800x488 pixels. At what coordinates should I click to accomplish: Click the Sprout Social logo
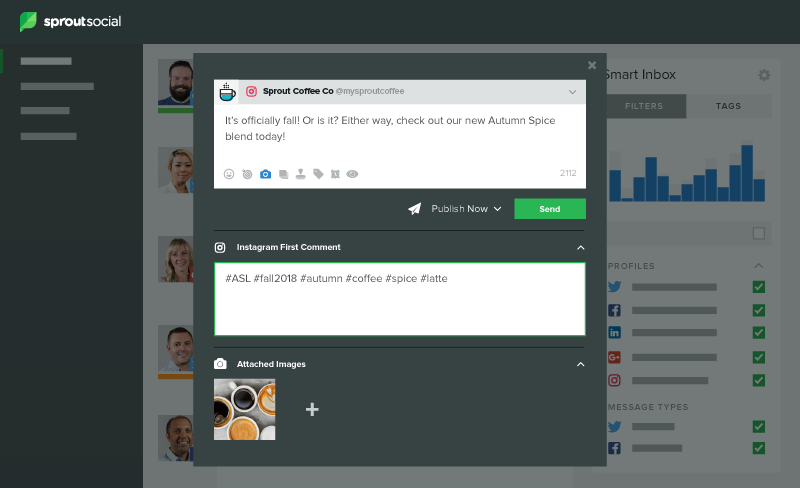pyautogui.click(x=70, y=21)
